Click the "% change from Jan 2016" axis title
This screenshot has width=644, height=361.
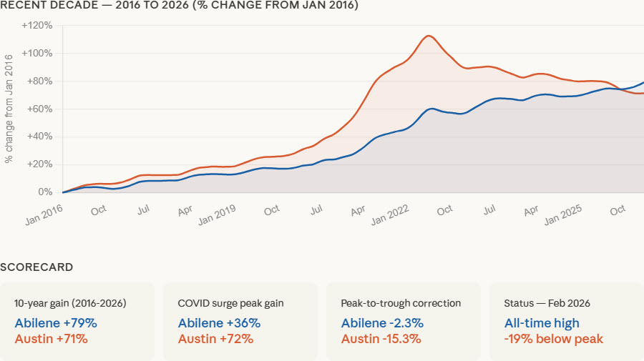(9, 109)
